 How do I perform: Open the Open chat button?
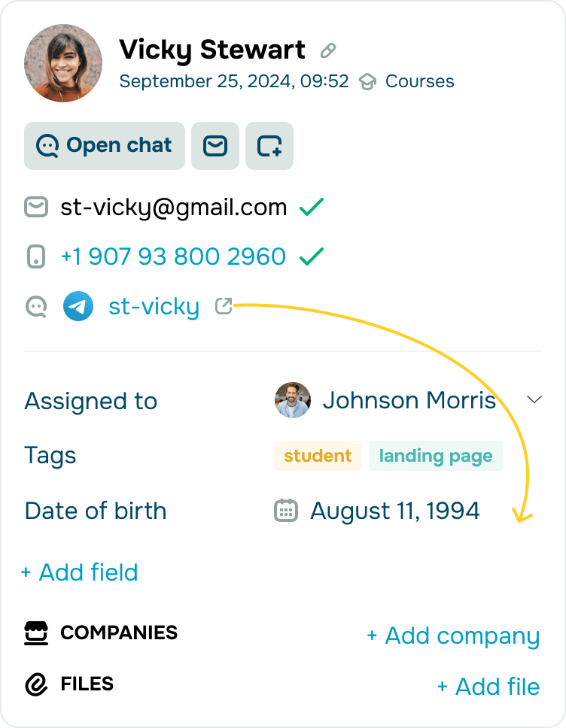pos(105,146)
